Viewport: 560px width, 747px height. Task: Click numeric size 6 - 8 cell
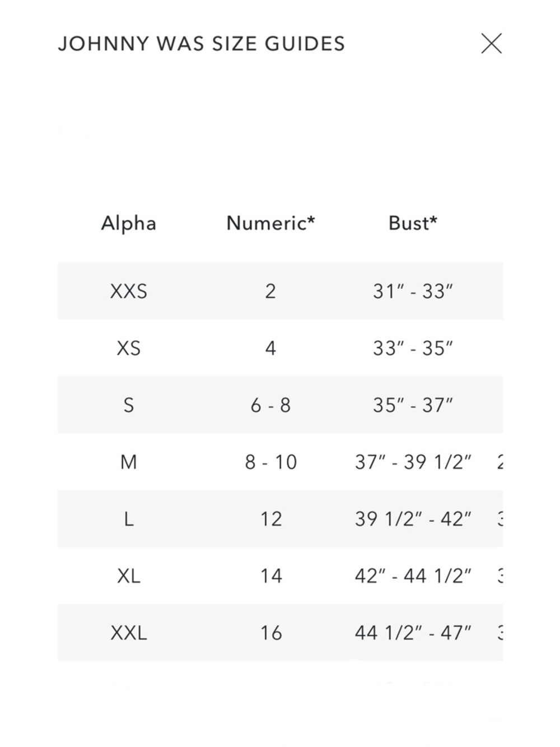point(270,405)
